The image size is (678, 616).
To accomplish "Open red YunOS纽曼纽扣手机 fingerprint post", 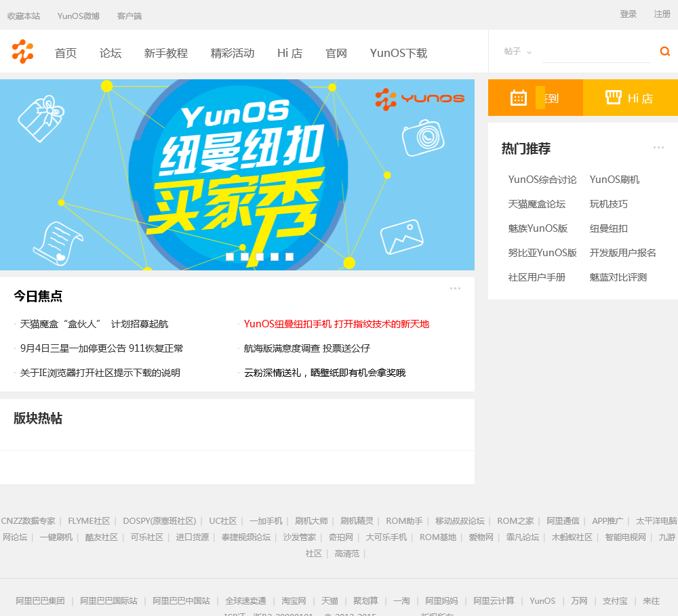I will click(336, 324).
